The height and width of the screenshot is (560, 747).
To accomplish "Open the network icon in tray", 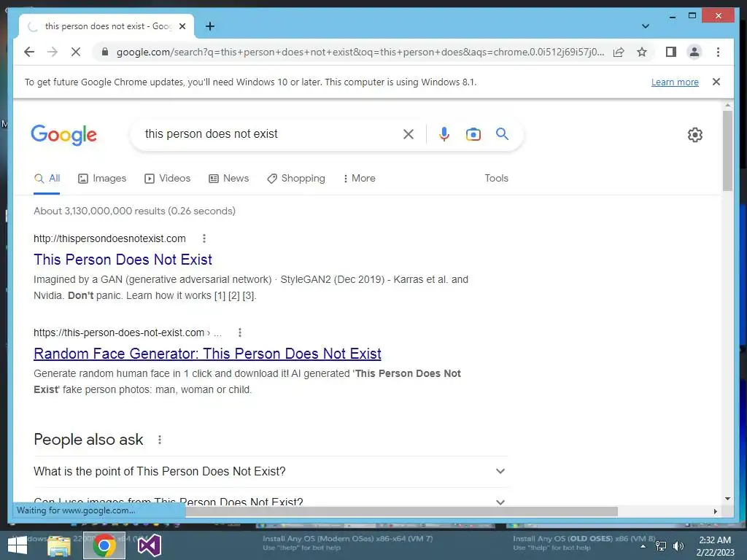I will pyautogui.click(x=661, y=546).
